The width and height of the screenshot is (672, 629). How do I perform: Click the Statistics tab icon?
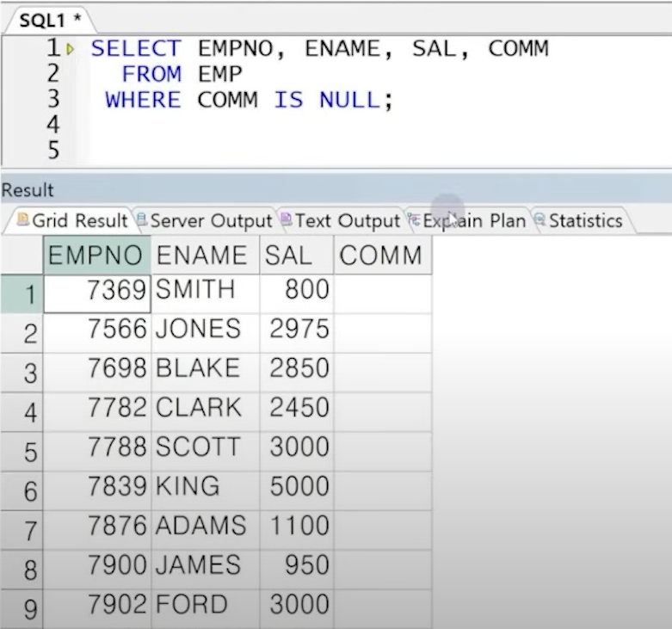[x=540, y=219]
